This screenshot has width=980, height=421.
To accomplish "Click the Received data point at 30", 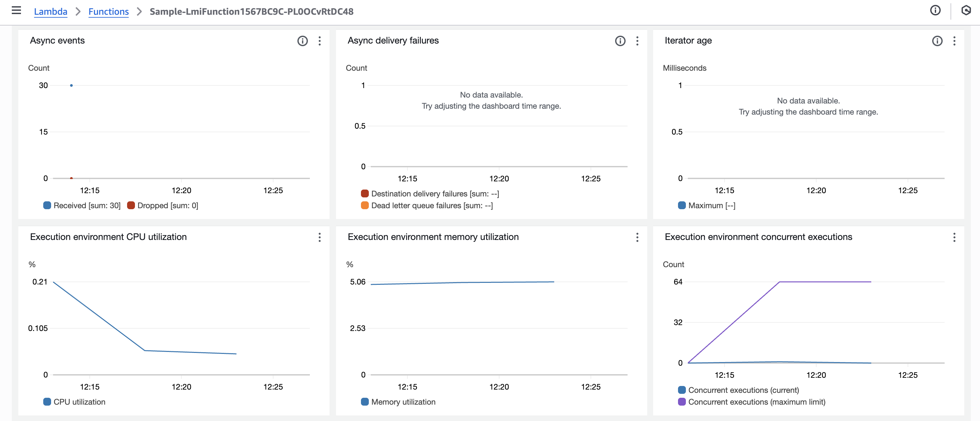I will pos(71,85).
